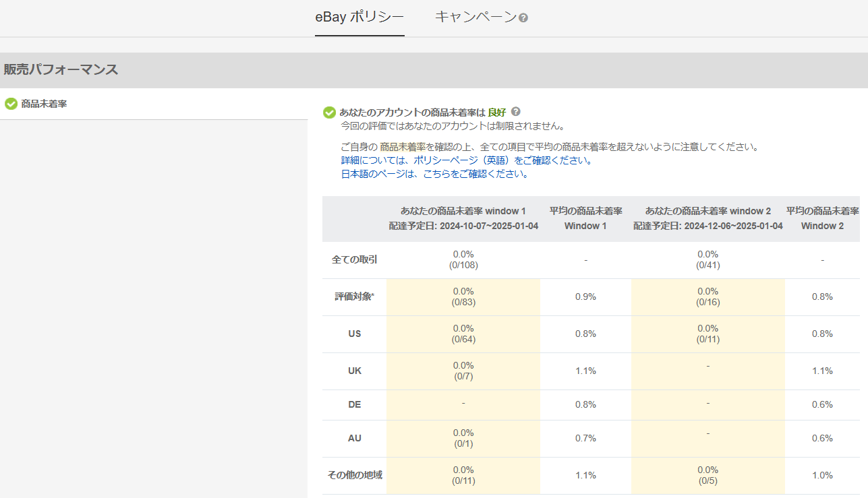Image resolution: width=868 pixels, height=498 pixels.
Task: Click the US row's (0/64) value
Action: pyautogui.click(x=463, y=339)
